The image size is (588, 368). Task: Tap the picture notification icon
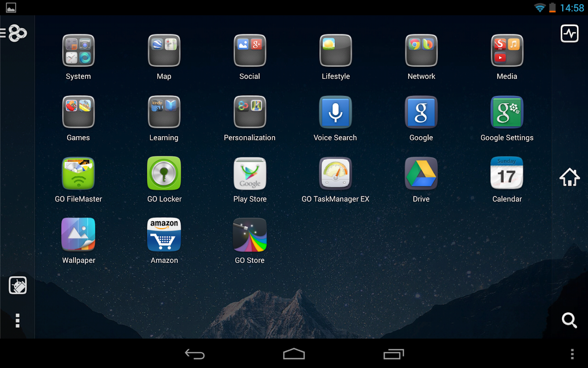pyautogui.click(x=11, y=8)
